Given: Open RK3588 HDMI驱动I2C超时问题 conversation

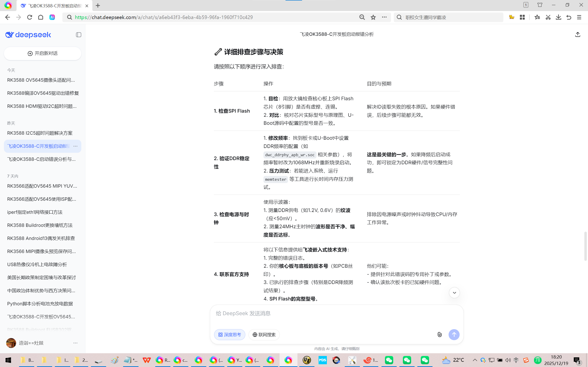Looking at the screenshot, I should click(42, 106).
